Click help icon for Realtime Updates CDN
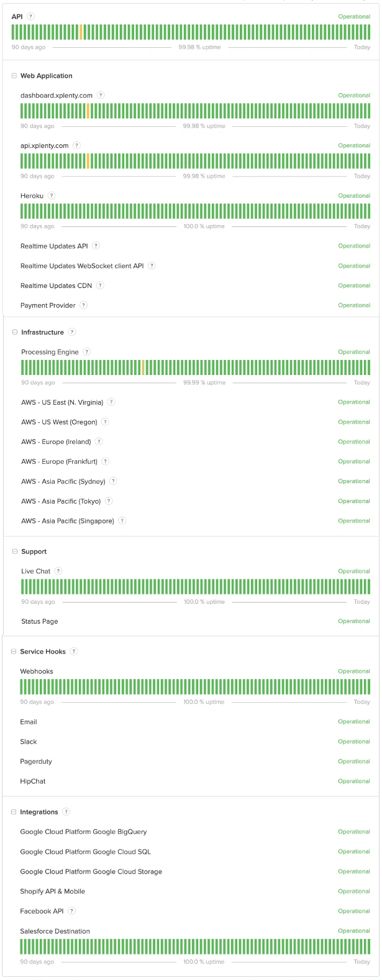 [100, 285]
